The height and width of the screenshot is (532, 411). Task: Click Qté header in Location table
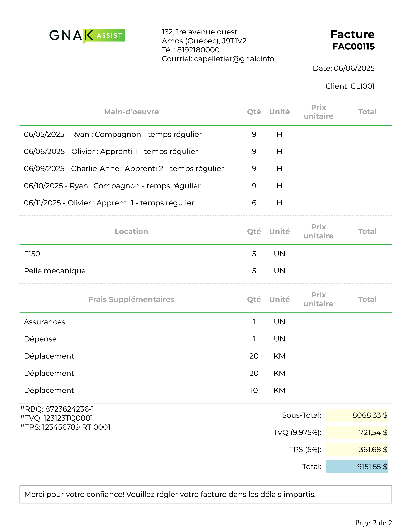(x=254, y=231)
